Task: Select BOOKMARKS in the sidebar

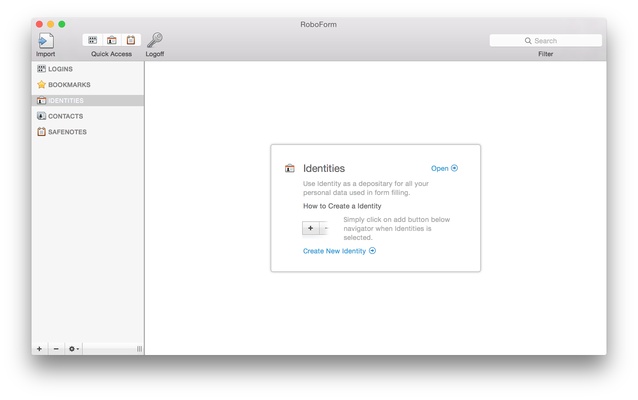Action: pyautogui.click(x=88, y=85)
